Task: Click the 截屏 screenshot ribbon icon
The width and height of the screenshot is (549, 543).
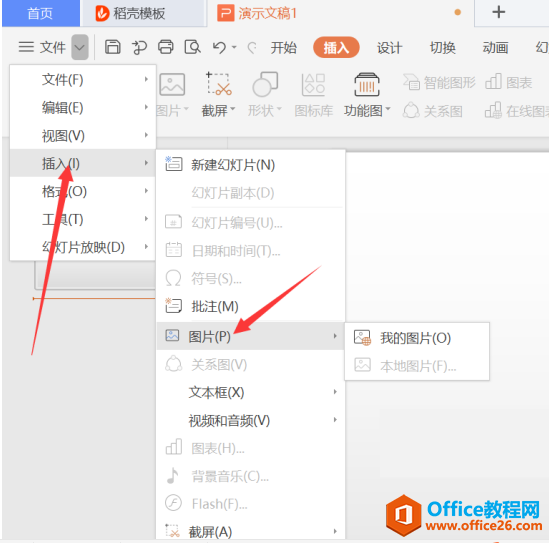Action: click(219, 84)
